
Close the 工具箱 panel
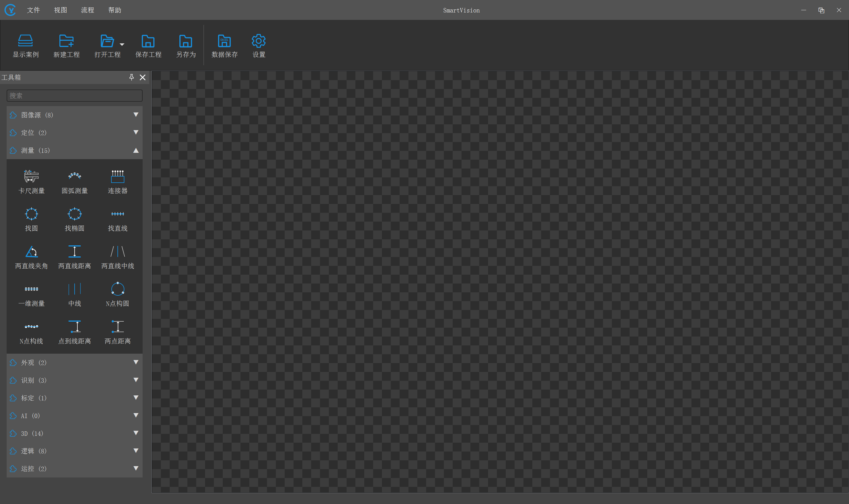143,77
